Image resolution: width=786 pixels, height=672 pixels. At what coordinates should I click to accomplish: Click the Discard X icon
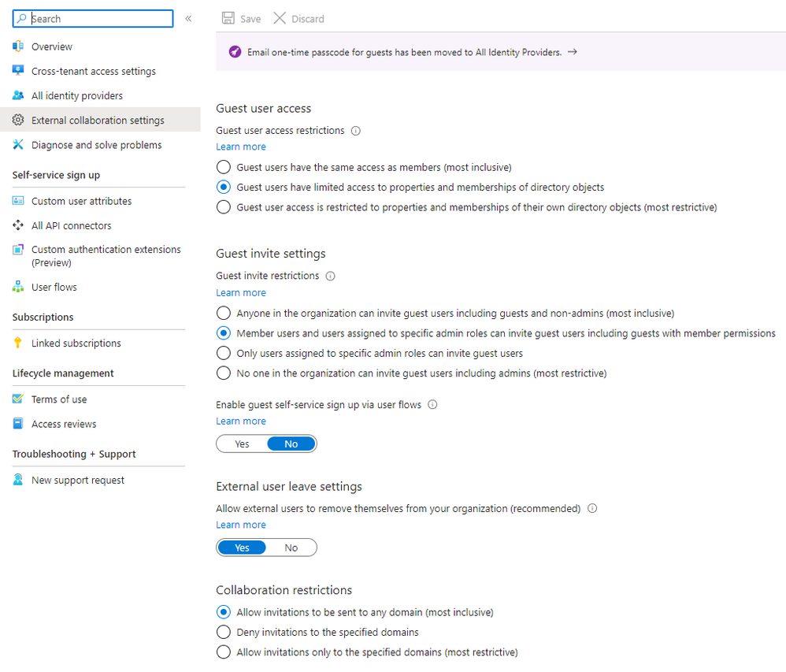click(280, 18)
